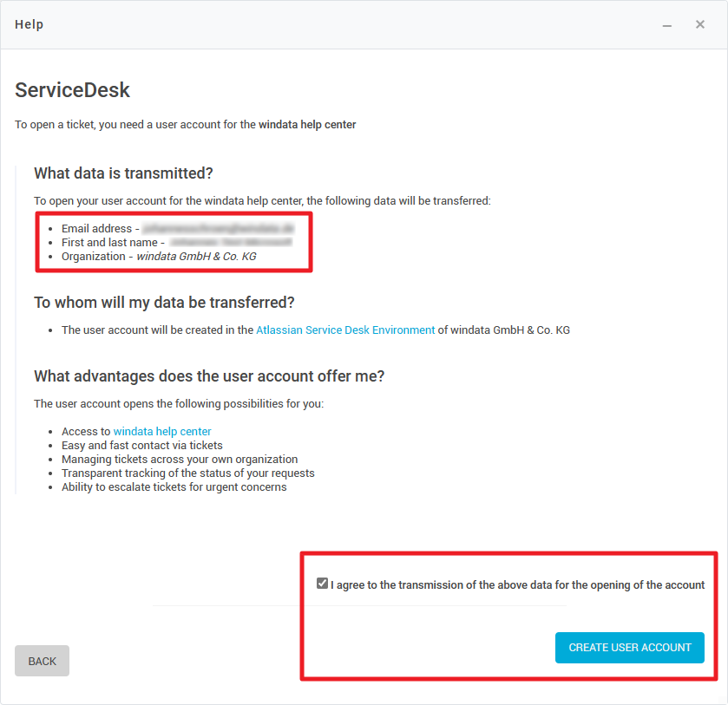Click 'Ability to escalate tickets' bullet
Screen dimensions: 728x705
point(174,487)
